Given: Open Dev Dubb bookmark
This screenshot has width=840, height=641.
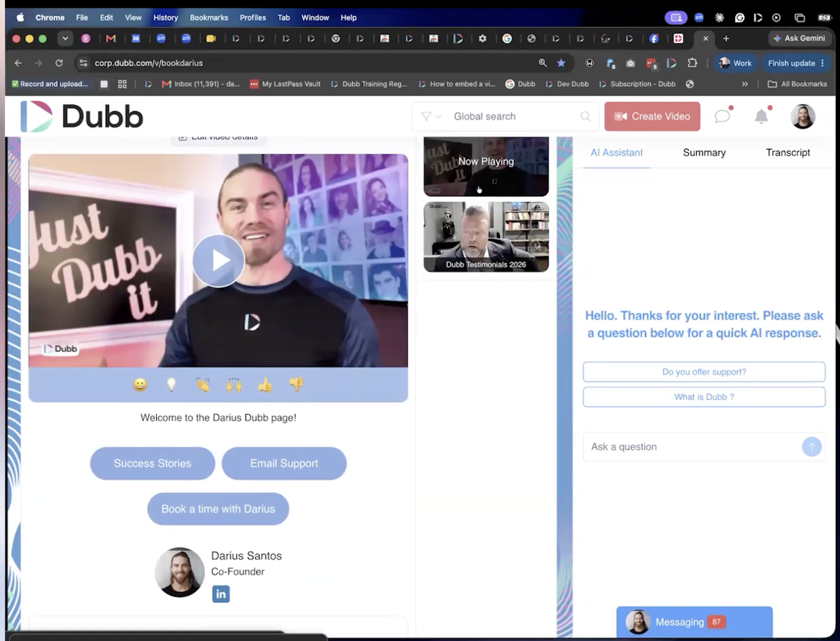Looking at the screenshot, I should [x=567, y=84].
